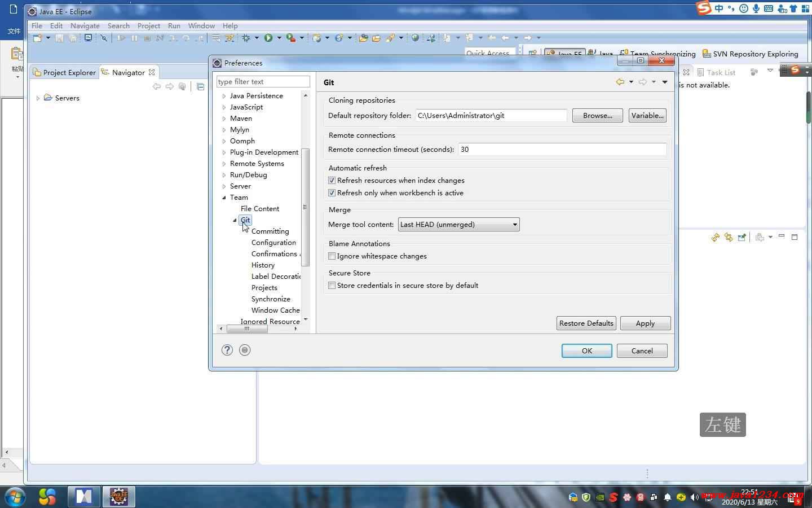Click the OK button

click(x=587, y=351)
